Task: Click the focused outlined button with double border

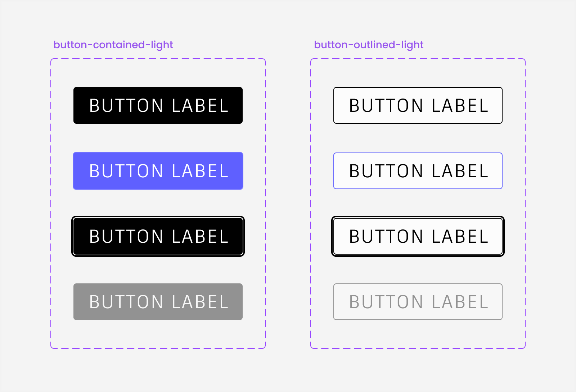Action: pos(418,236)
